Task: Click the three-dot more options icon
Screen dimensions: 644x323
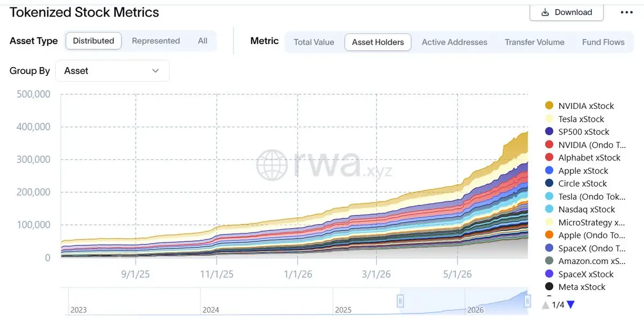Action: pos(626,12)
